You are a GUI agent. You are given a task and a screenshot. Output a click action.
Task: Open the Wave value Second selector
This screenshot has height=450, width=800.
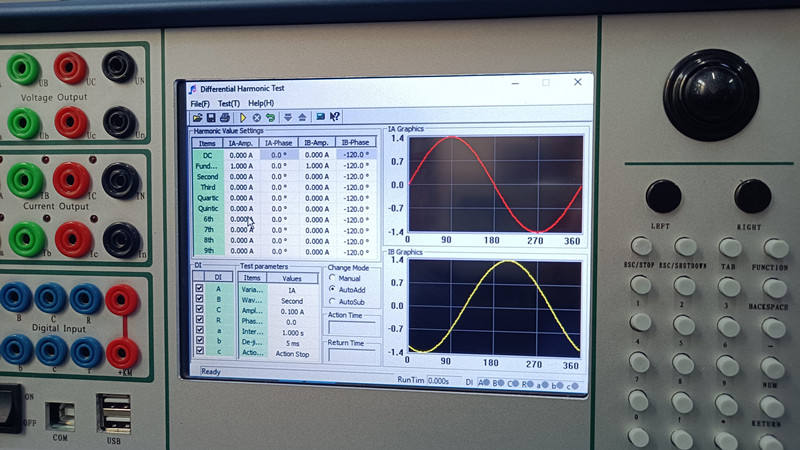click(292, 300)
